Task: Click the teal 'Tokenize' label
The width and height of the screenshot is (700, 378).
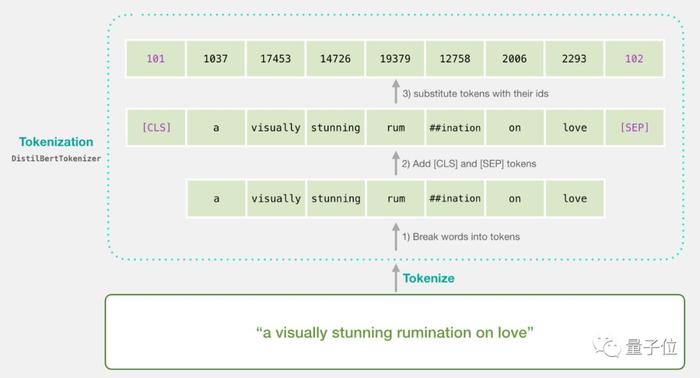Action: (x=429, y=278)
